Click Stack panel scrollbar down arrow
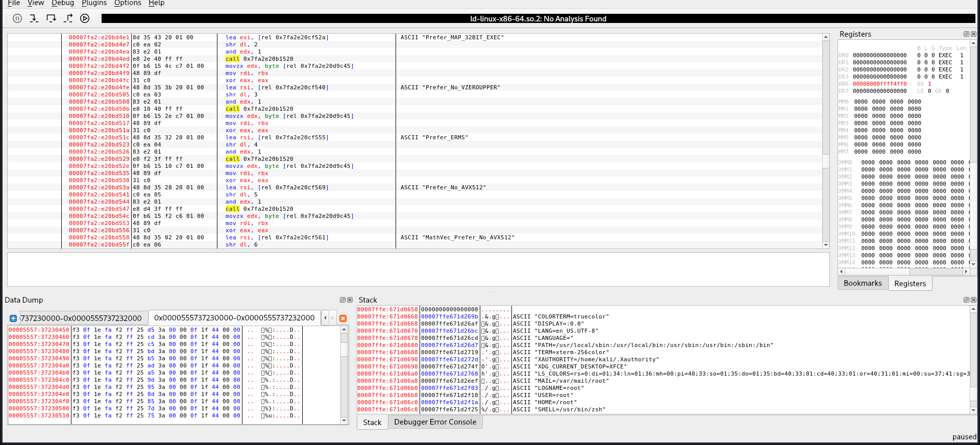The width and height of the screenshot is (980, 445). (973, 410)
